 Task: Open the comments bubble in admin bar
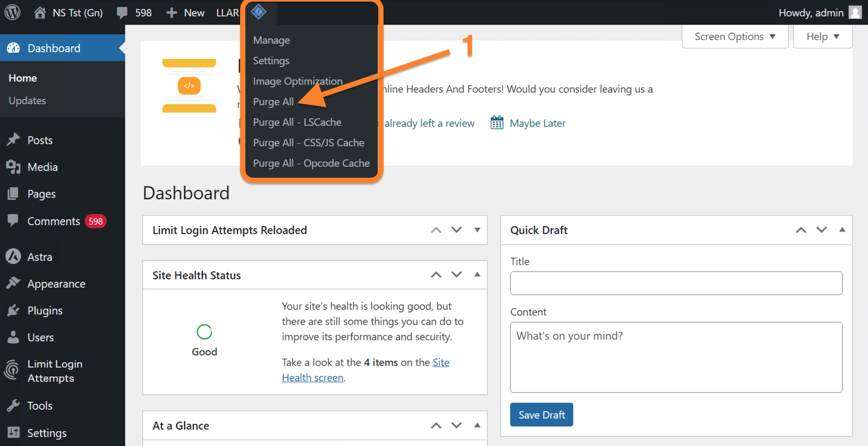coord(122,13)
